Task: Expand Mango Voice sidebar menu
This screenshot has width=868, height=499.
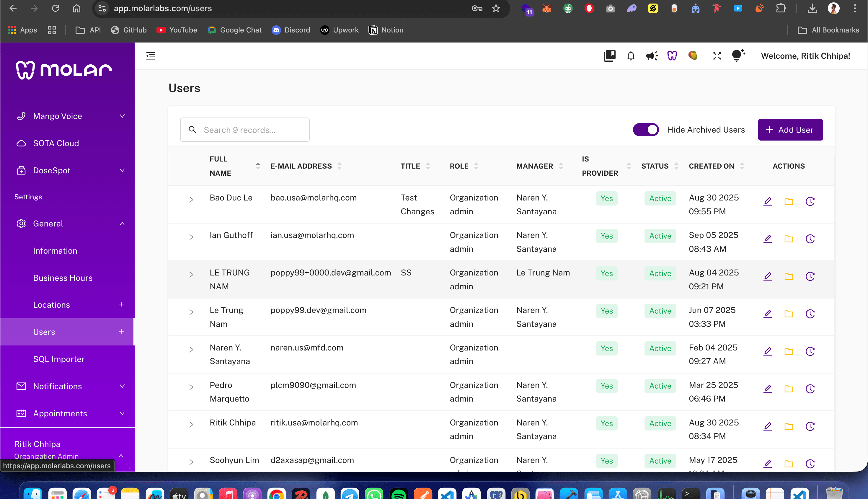Action: [67, 116]
